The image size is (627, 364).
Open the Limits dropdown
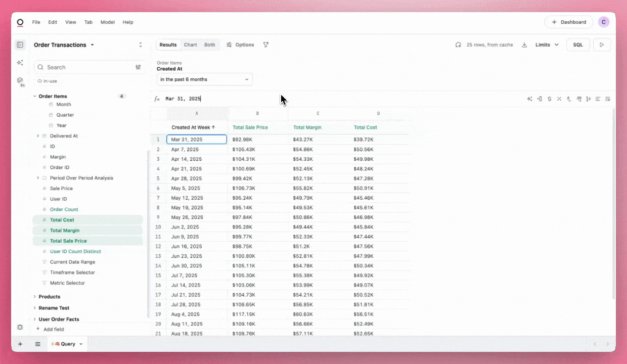[x=547, y=45]
